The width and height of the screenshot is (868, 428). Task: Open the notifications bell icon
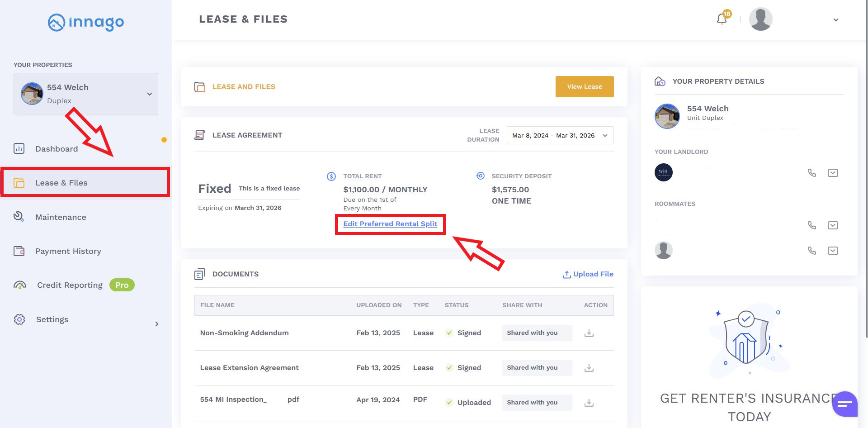pyautogui.click(x=722, y=19)
